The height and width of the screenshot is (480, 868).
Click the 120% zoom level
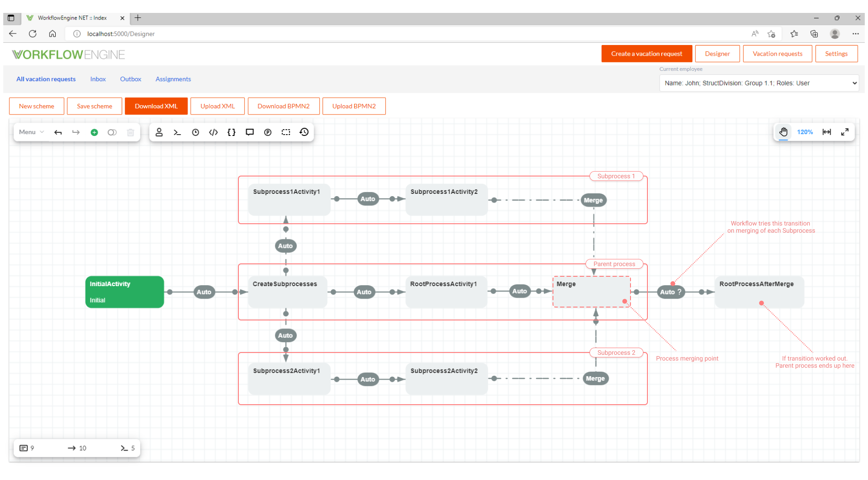805,132
